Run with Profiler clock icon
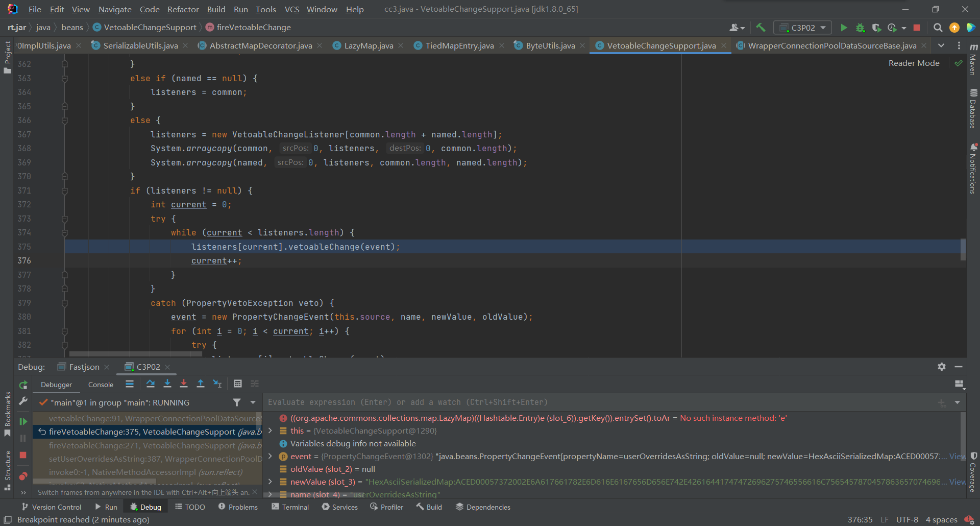Screen dimensions: 980x526 (x=892, y=28)
